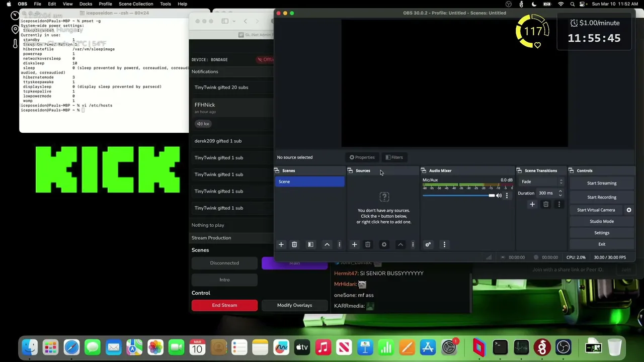This screenshot has width=644, height=362.
Task: Add a new scene with the plus button
Action: tap(281, 244)
